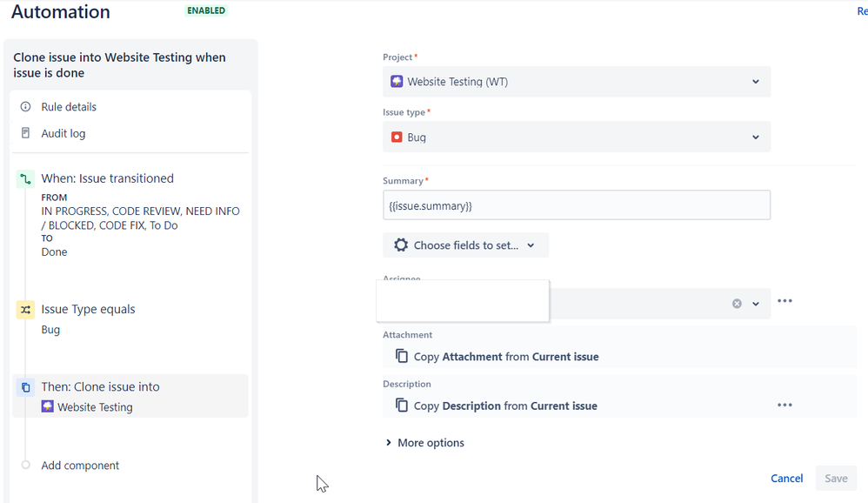Viewport: 868px width, 503px height.
Task: Open Choose fields to set dropdown
Action: coord(465,245)
